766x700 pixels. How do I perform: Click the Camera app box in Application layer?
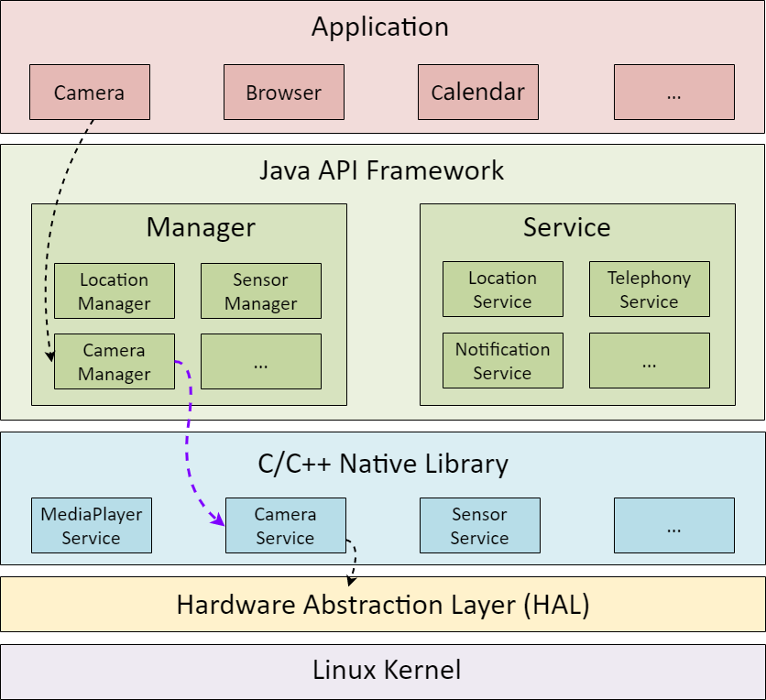pyautogui.click(x=90, y=92)
